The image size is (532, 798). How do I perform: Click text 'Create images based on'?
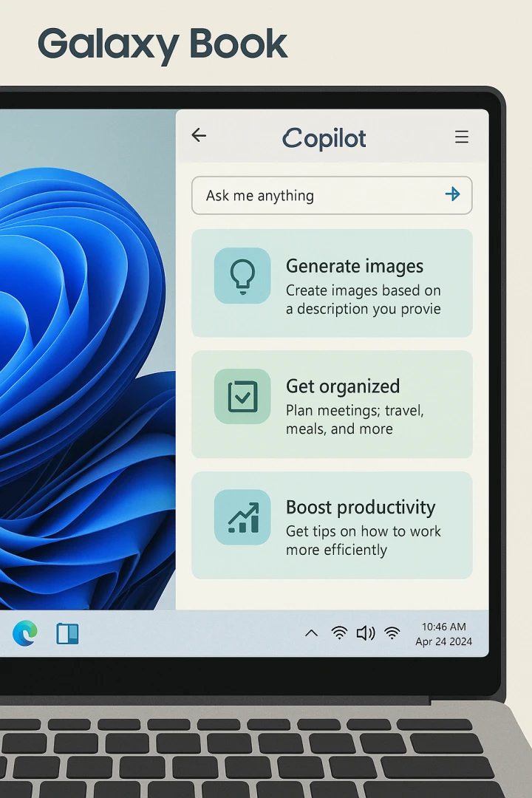[x=363, y=290]
